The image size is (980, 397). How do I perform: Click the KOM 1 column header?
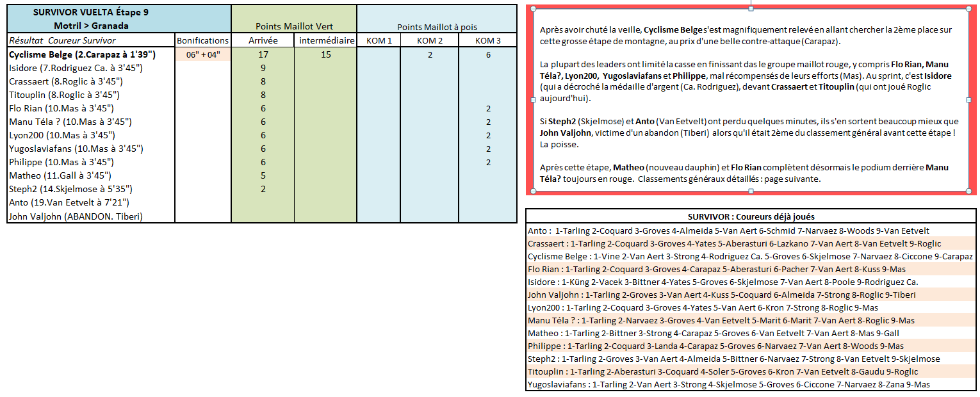pyautogui.click(x=379, y=40)
